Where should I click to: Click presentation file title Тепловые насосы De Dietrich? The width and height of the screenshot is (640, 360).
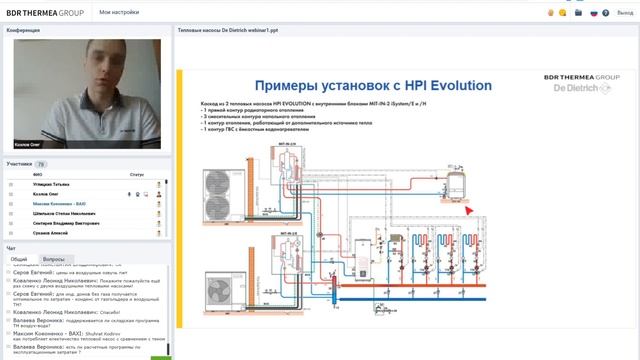(228, 30)
